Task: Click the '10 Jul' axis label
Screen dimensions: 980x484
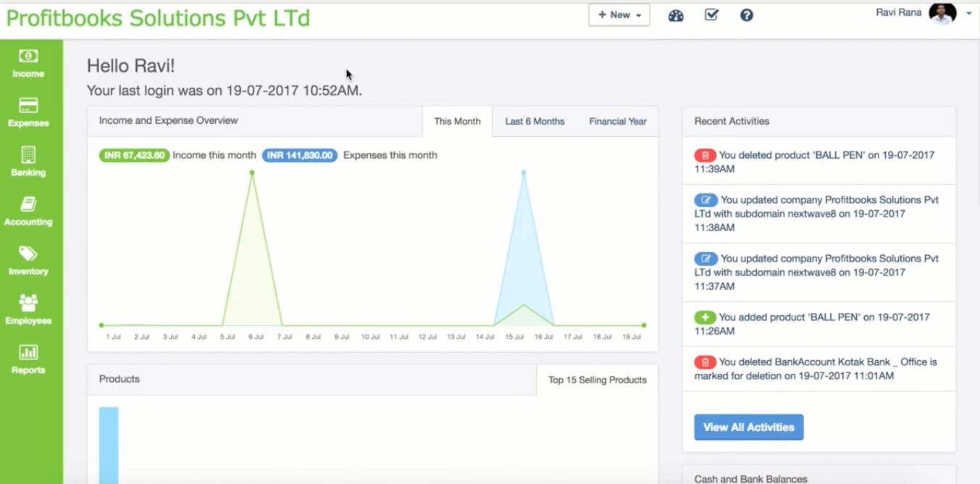Action: 370,337
